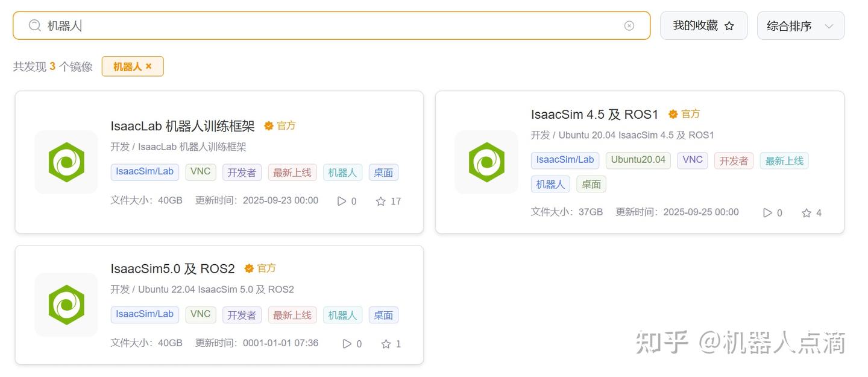The width and height of the screenshot is (868, 377).
Task: Click 开发者 tag on IsaacLab card
Action: pyautogui.click(x=242, y=173)
